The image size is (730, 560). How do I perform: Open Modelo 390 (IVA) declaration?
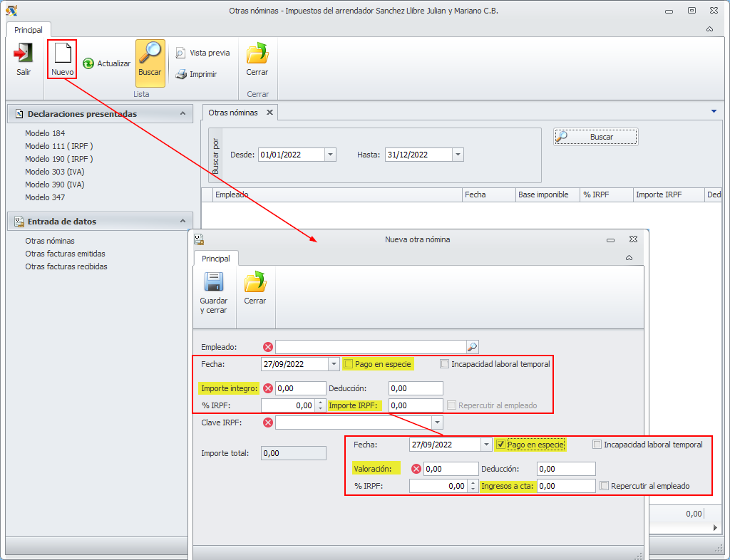tap(54, 185)
